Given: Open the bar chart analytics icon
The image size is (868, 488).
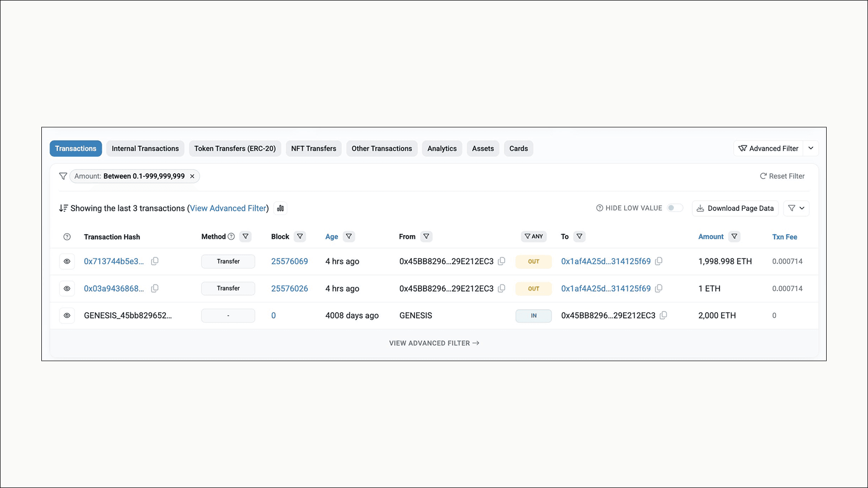Looking at the screenshot, I should [280, 208].
